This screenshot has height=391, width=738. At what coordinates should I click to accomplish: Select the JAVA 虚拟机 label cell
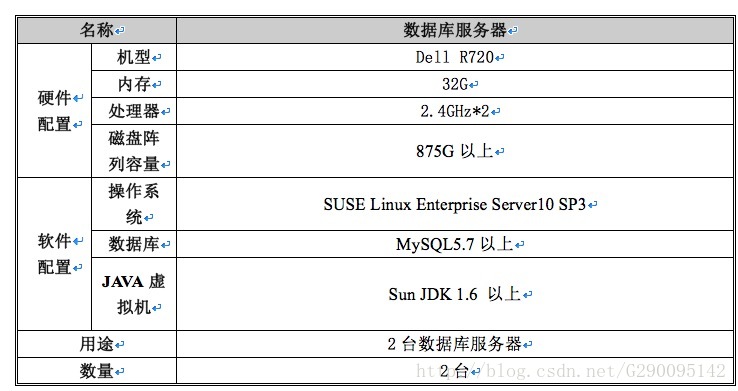134,294
